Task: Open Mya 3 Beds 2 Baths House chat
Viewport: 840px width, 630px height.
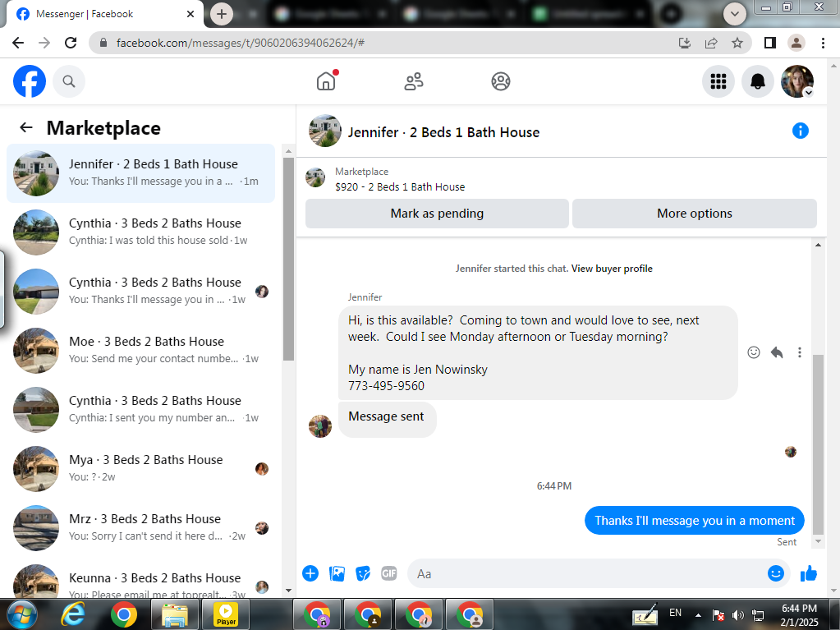Action: (x=140, y=469)
